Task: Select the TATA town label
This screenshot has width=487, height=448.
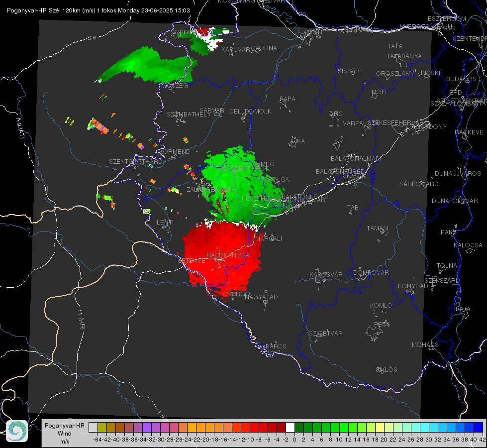Action: pos(395,46)
